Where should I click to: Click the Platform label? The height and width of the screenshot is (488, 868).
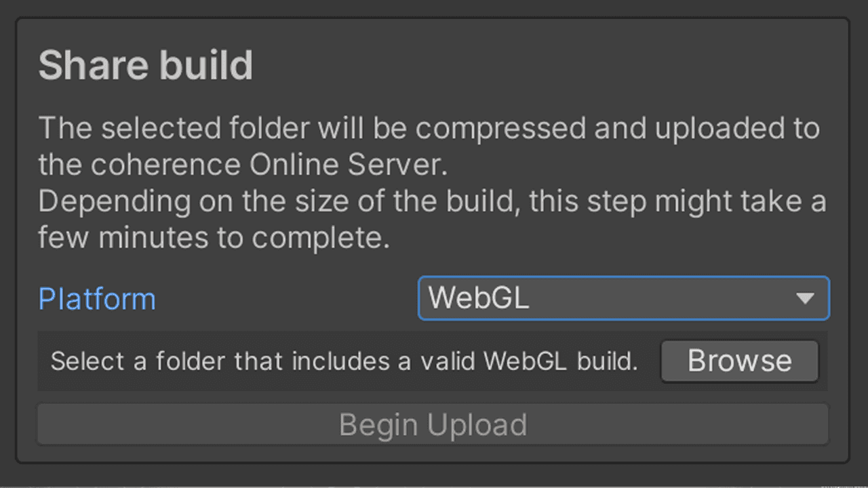click(x=96, y=298)
